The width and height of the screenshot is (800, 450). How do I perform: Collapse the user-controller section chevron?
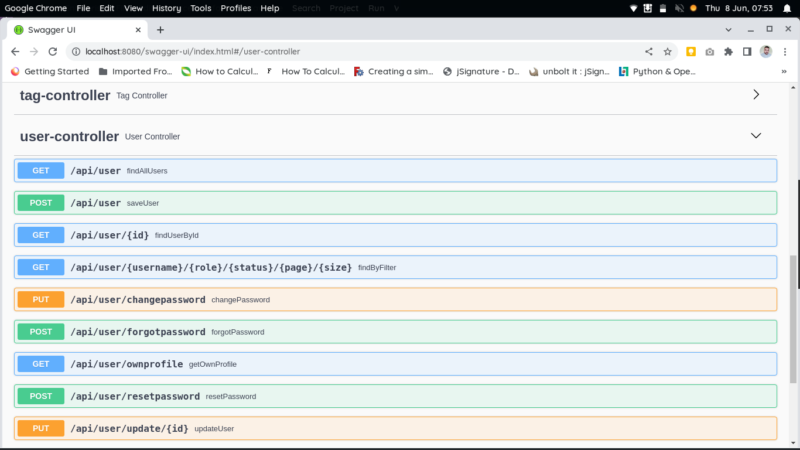(x=756, y=136)
